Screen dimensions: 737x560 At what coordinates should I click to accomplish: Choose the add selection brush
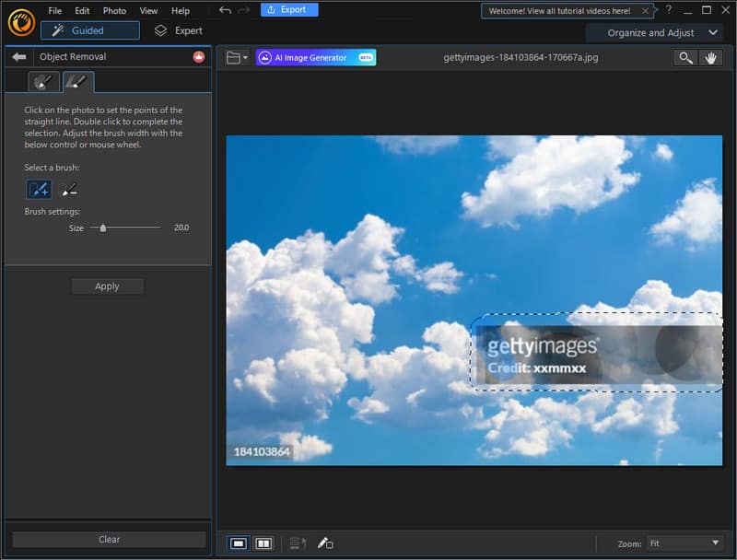tap(39, 190)
